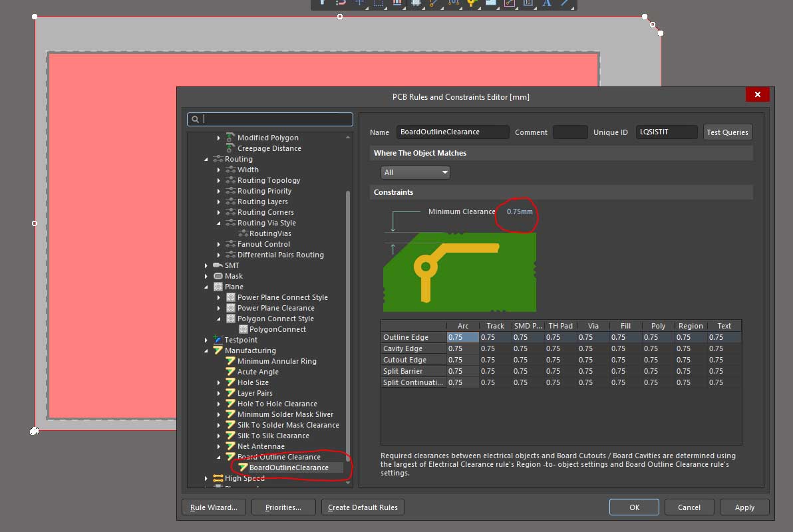The image size is (793, 532).
Task: Click the Testpoint category icon
Action: 218,340
